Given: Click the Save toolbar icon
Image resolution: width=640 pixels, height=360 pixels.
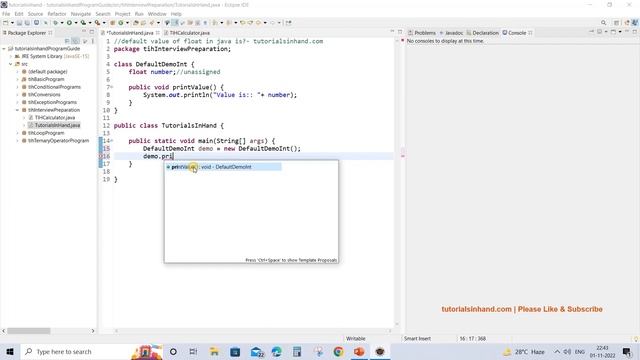Looking at the screenshot, I should click(19, 23).
